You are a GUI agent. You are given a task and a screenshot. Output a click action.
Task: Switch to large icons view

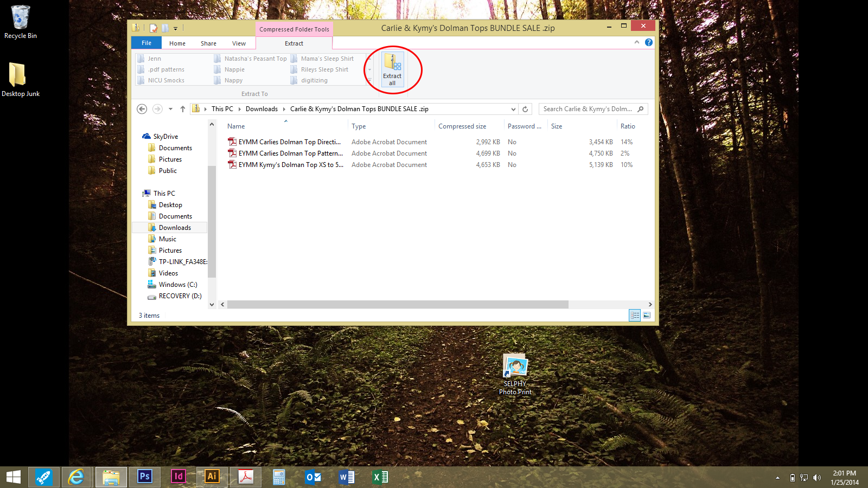pyautogui.click(x=647, y=315)
